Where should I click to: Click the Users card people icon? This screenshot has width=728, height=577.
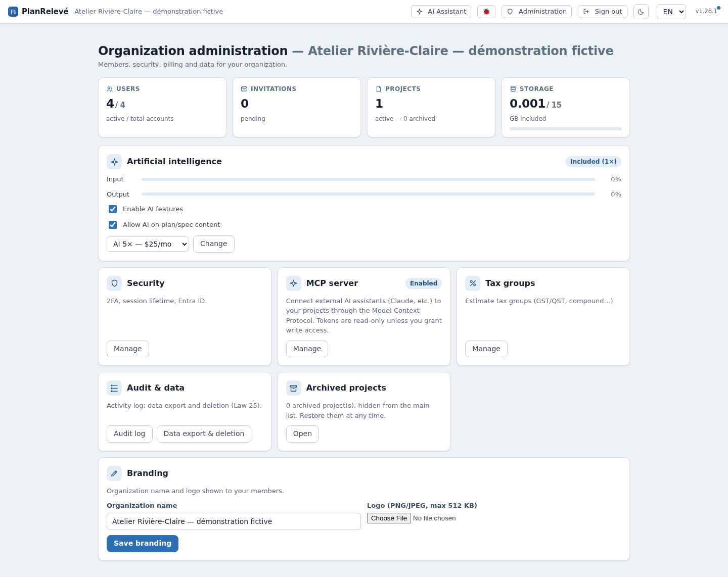(x=110, y=89)
